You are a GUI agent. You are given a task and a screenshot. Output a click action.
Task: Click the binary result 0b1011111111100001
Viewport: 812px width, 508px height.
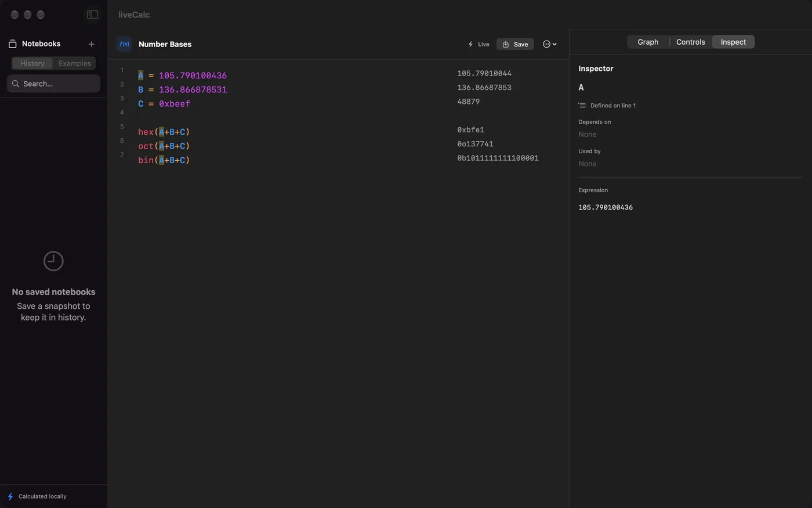[498, 158]
